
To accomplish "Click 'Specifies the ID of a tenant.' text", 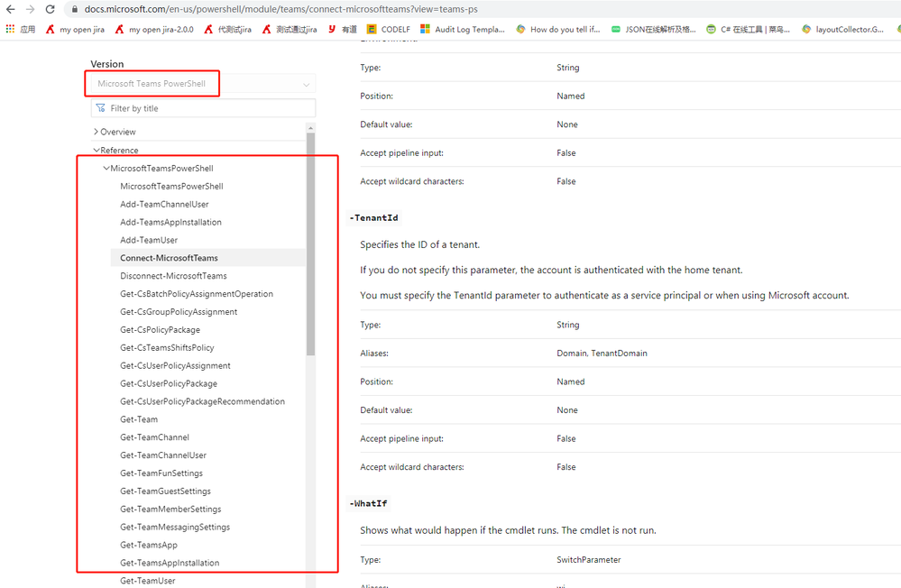I will point(419,245).
